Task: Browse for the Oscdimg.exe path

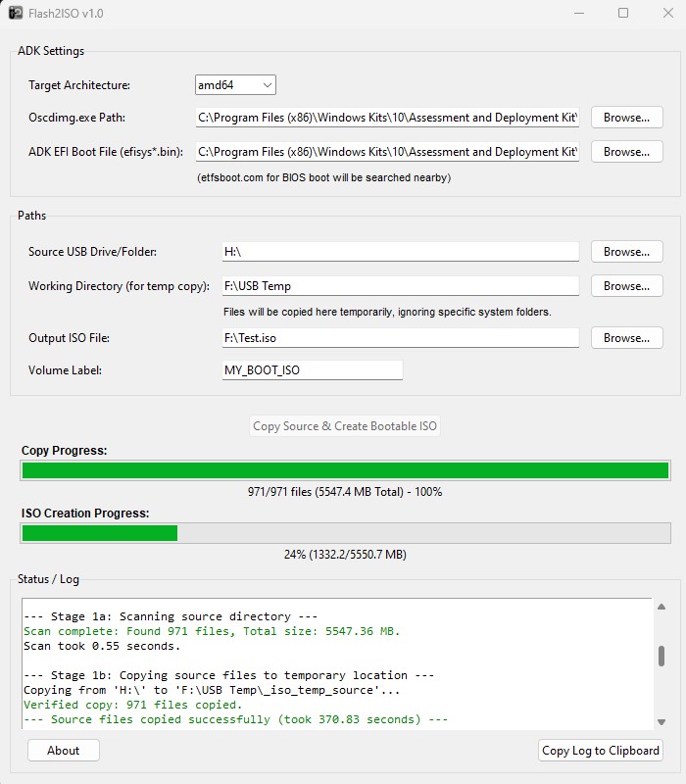Action: pos(626,118)
